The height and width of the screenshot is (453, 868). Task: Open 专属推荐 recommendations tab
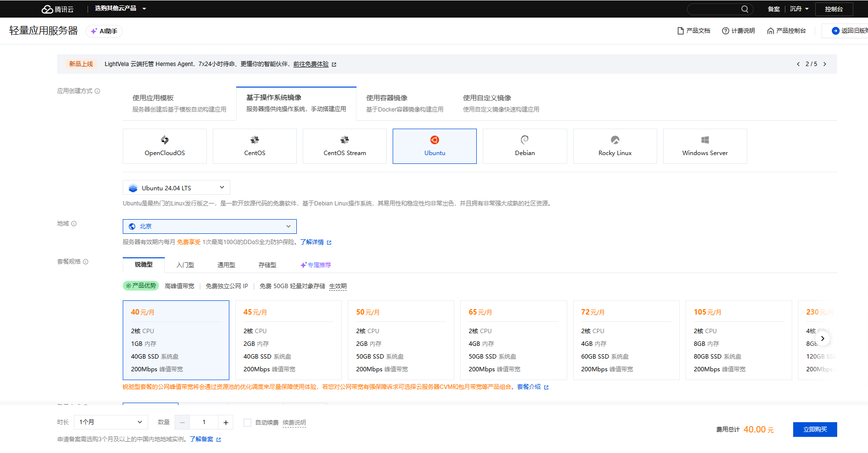pos(316,265)
